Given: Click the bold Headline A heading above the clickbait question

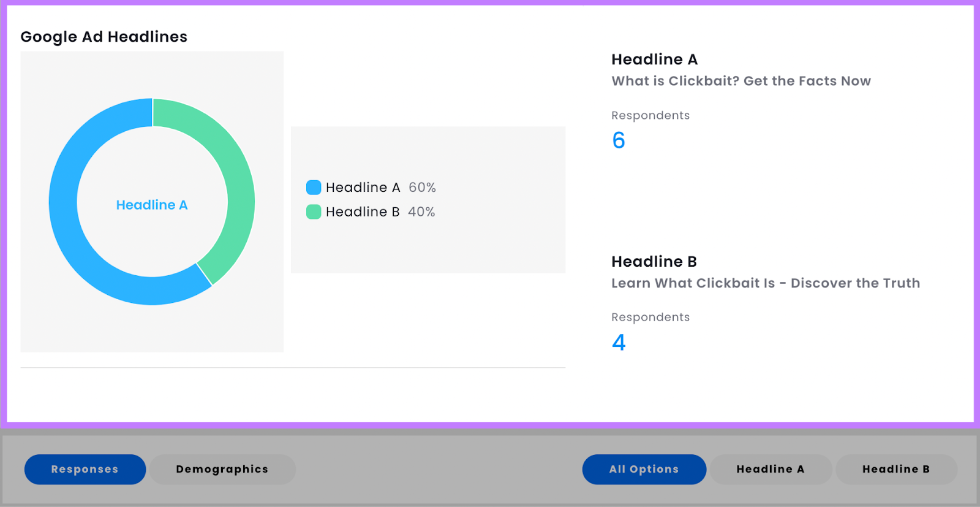Looking at the screenshot, I should (654, 59).
